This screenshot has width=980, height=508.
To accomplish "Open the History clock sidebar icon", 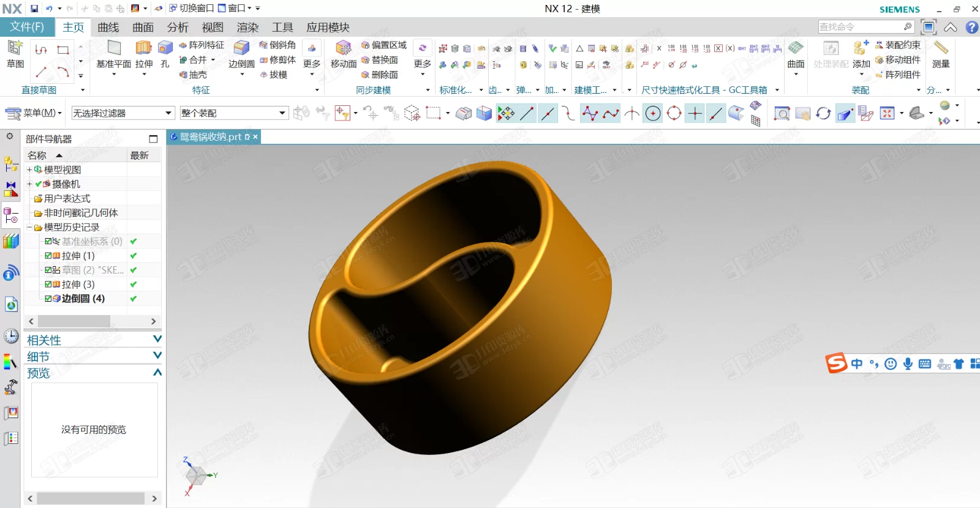I will click(11, 336).
